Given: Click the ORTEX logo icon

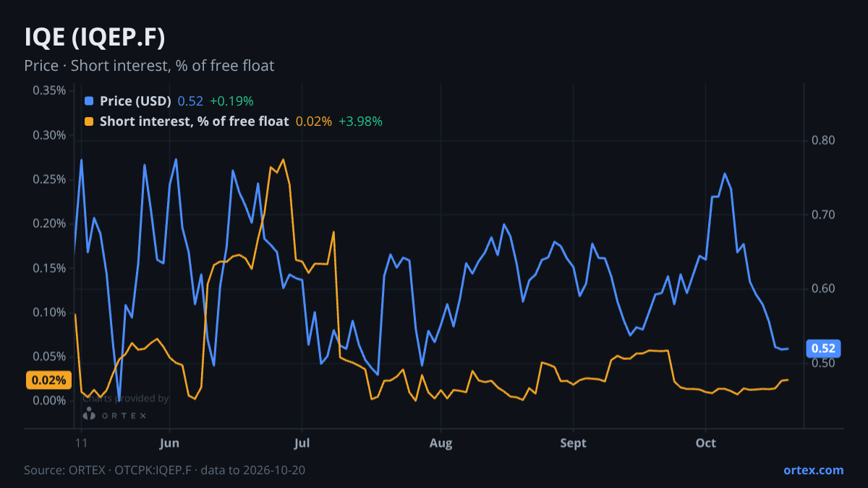Looking at the screenshot, I should pos(89,414).
